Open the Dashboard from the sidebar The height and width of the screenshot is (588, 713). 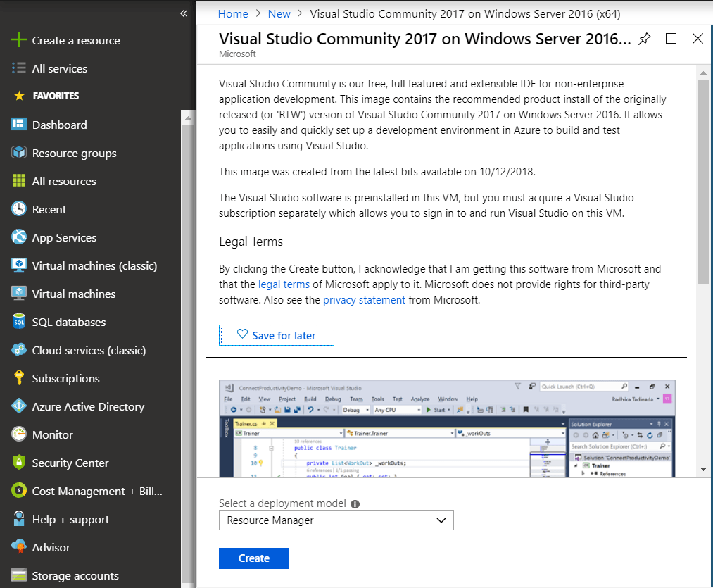pos(59,125)
